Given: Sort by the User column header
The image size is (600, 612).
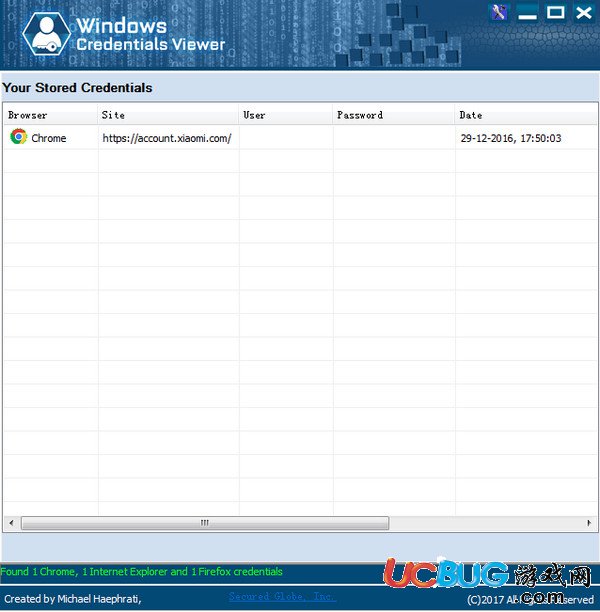Looking at the screenshot, I should click(286, 115).
